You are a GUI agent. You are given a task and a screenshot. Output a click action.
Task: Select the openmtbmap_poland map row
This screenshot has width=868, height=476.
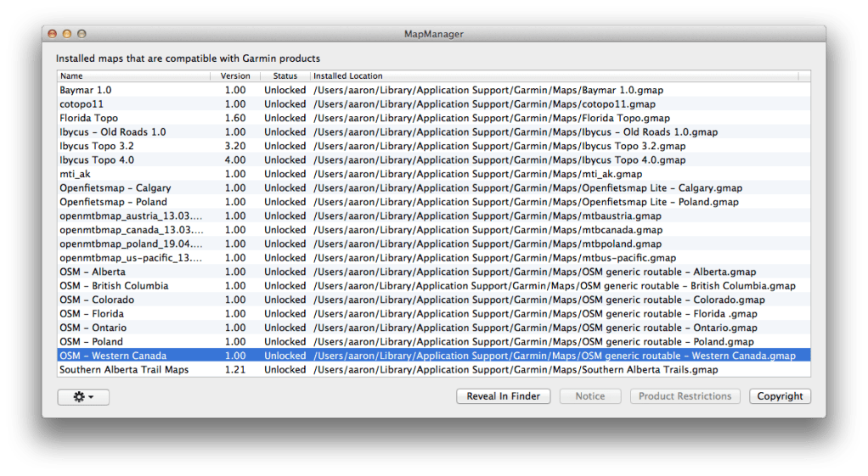[x=433, y=244]
